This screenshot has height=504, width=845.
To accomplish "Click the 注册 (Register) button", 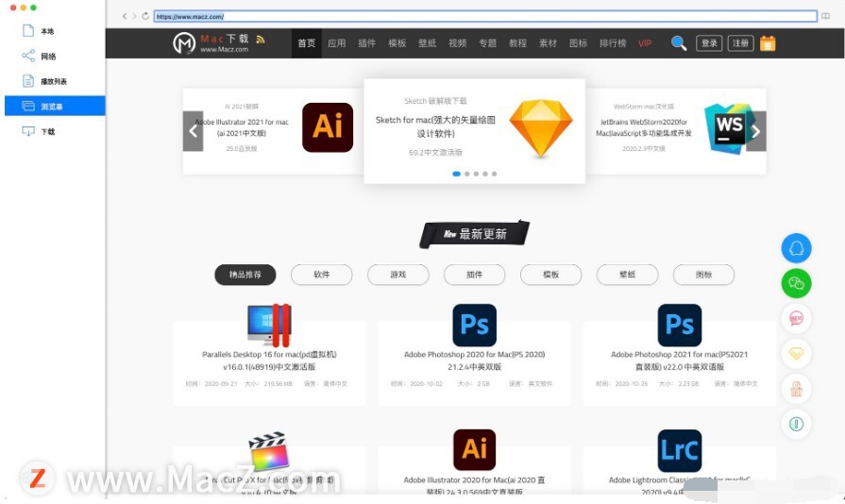I will click(740, 43).
